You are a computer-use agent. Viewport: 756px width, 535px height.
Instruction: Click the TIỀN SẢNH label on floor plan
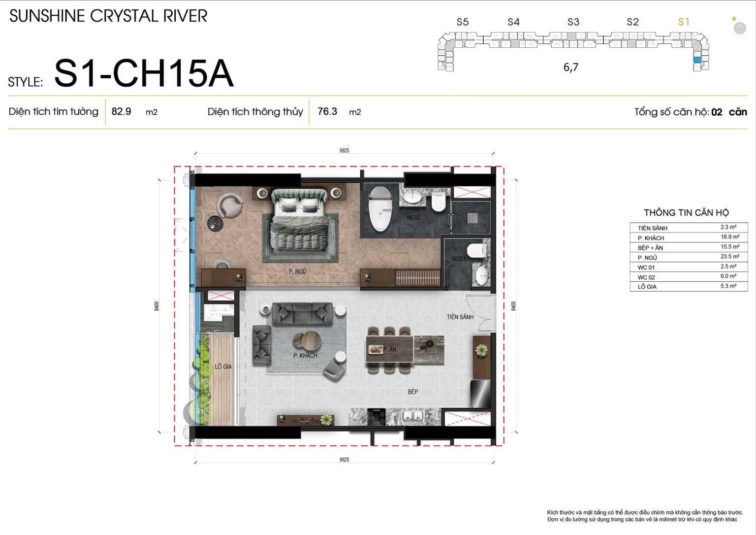pyautogui.click(x=460, y=317)
